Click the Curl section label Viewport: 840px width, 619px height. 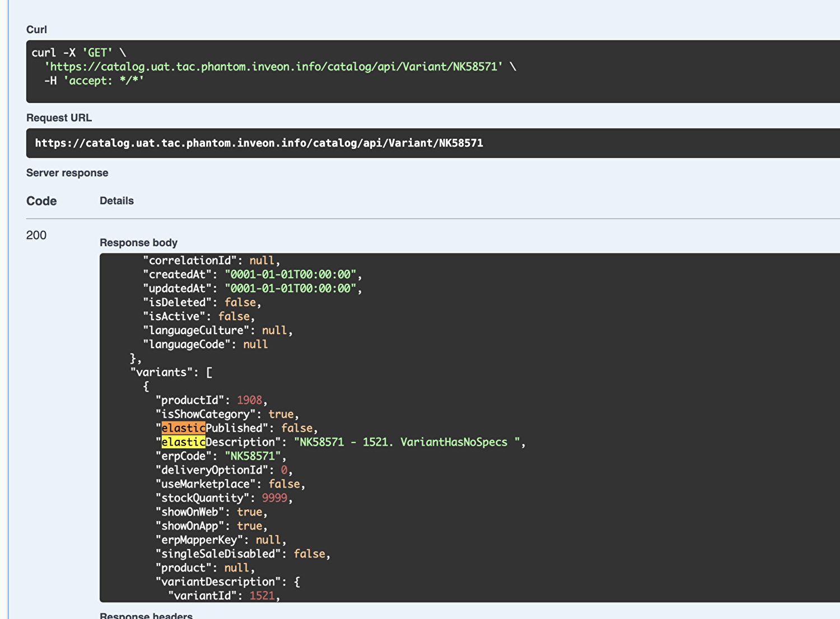pos(36,30)
